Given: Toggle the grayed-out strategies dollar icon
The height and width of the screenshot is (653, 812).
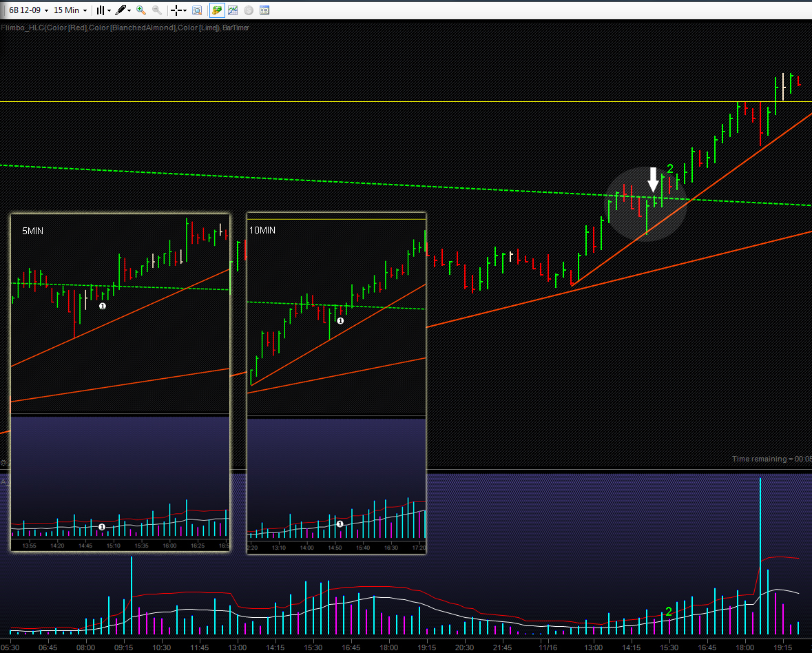Looking at the screenshot, I should click(x=249, y=10).
